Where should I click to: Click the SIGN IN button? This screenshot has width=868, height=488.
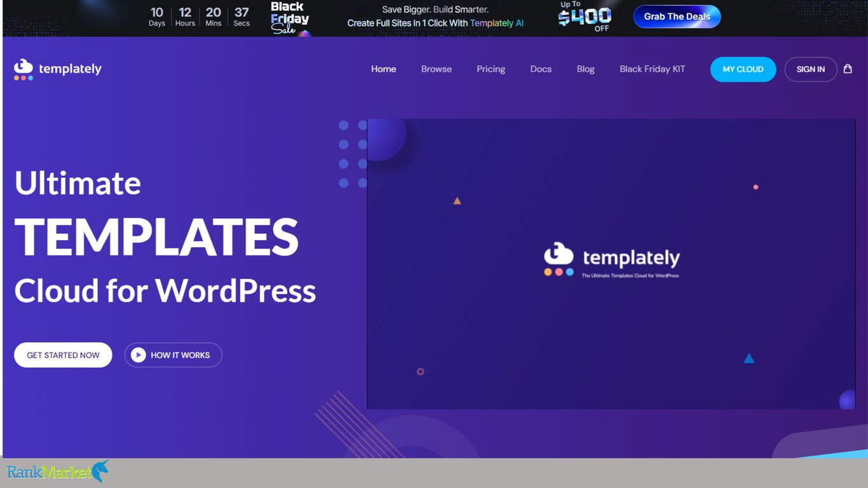click(x=811, y=69)
